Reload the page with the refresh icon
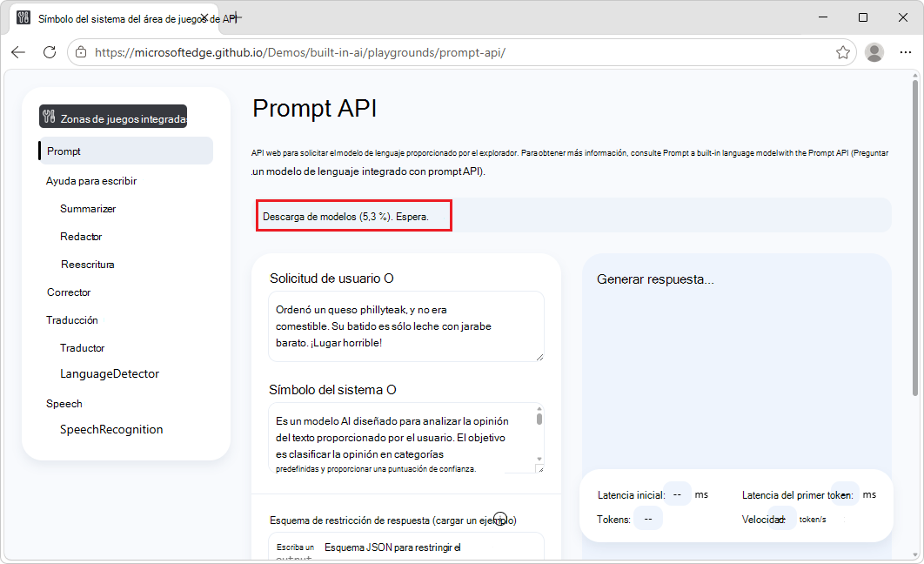924x564 pixels. 50,52
